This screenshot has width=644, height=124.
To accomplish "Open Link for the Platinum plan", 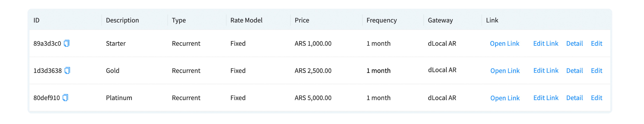I will click(505, 98).
